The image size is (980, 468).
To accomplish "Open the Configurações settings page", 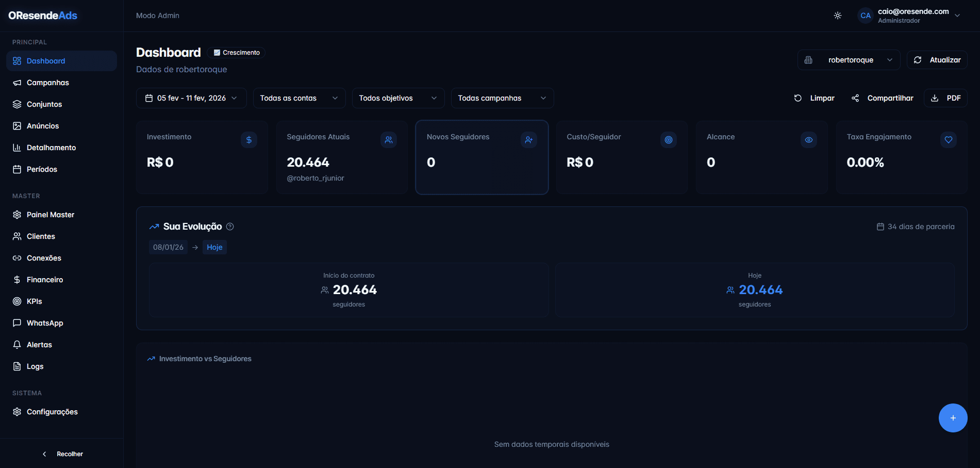I will 61,412.
